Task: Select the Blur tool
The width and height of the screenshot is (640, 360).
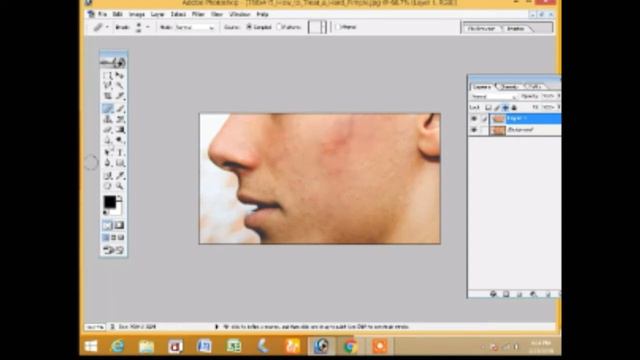Action: pos(107,140)
